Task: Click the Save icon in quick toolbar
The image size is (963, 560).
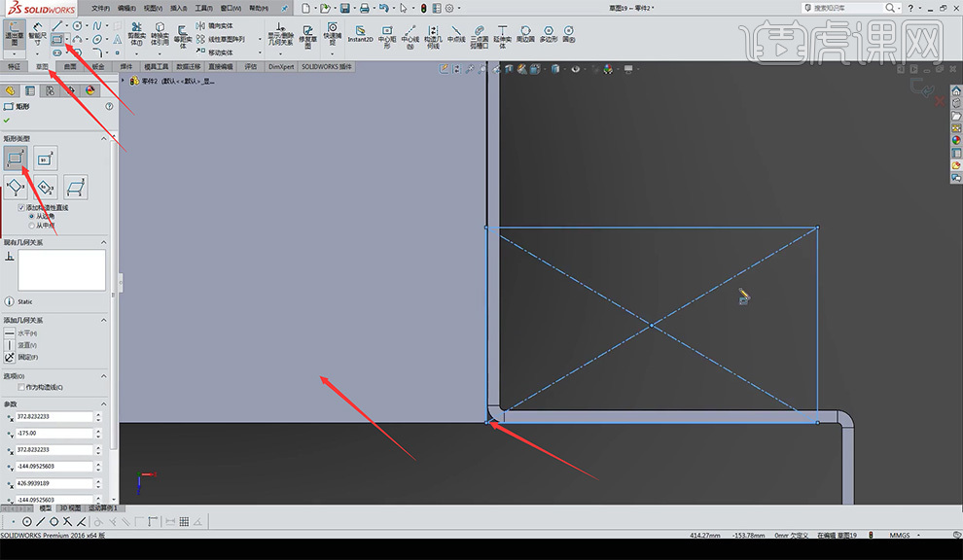Action: [x=344, y=8]
